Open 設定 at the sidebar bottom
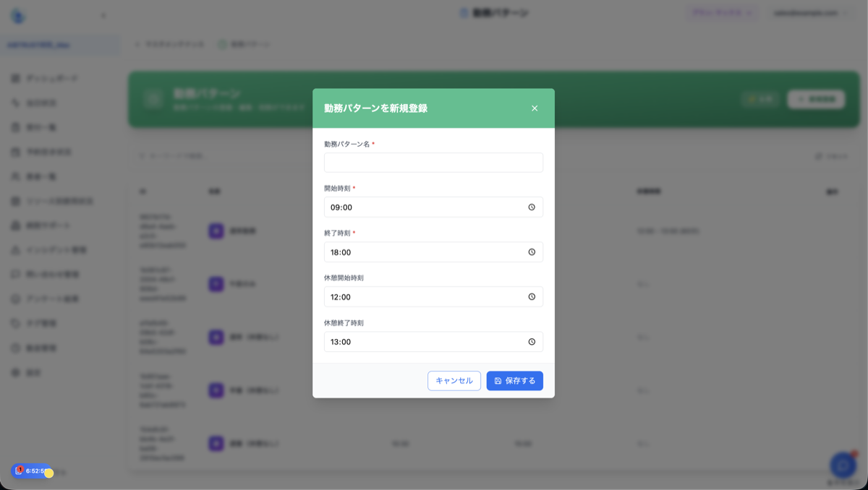Viewport: 868px width, 490px height. click(33, 373)
